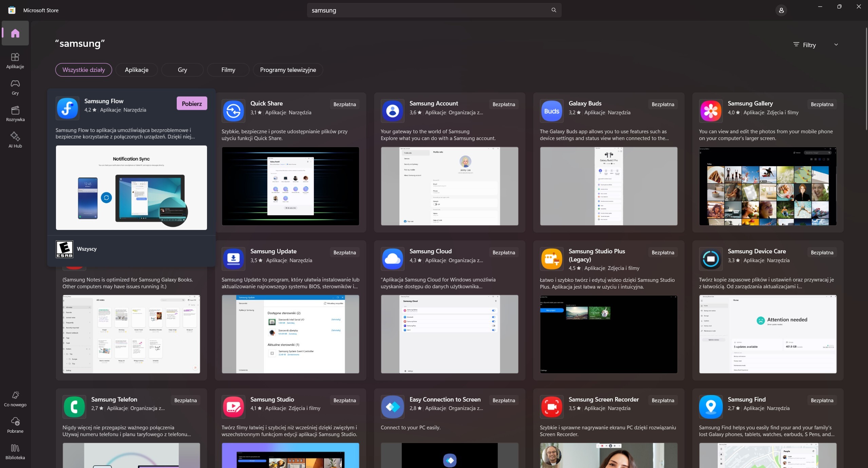Image resolution: width=868 pixels, height=468 pixels.
Task: Open Biblioteka library in sidebar
Action: [15, 452]
